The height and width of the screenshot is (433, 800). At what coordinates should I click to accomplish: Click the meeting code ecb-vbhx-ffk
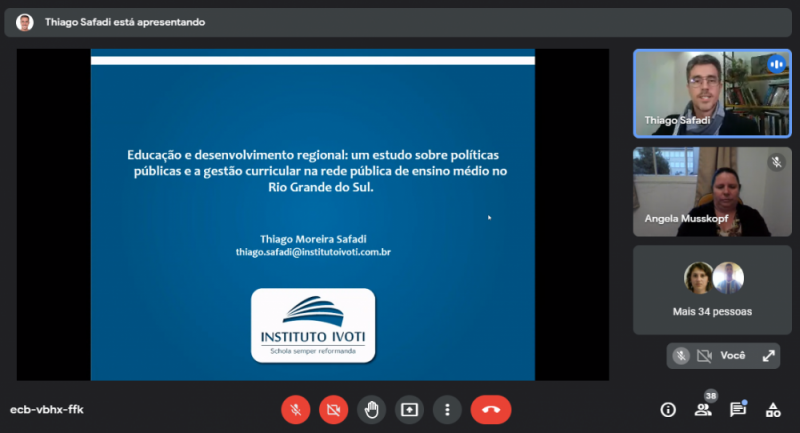point(47,410)
